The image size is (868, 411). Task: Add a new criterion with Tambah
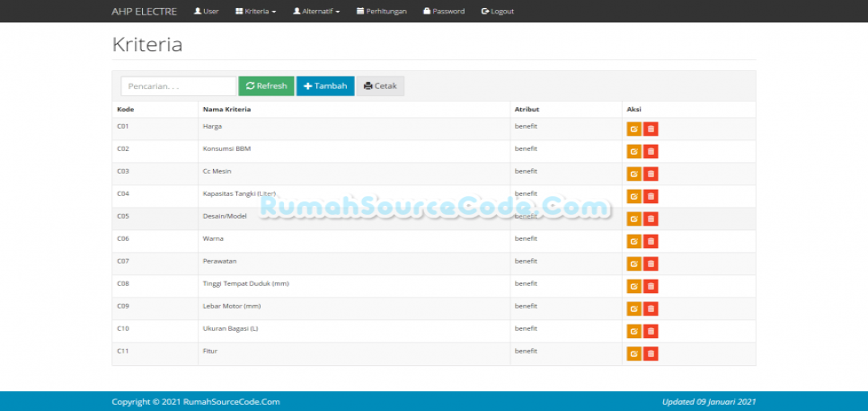tap(325, 86)
